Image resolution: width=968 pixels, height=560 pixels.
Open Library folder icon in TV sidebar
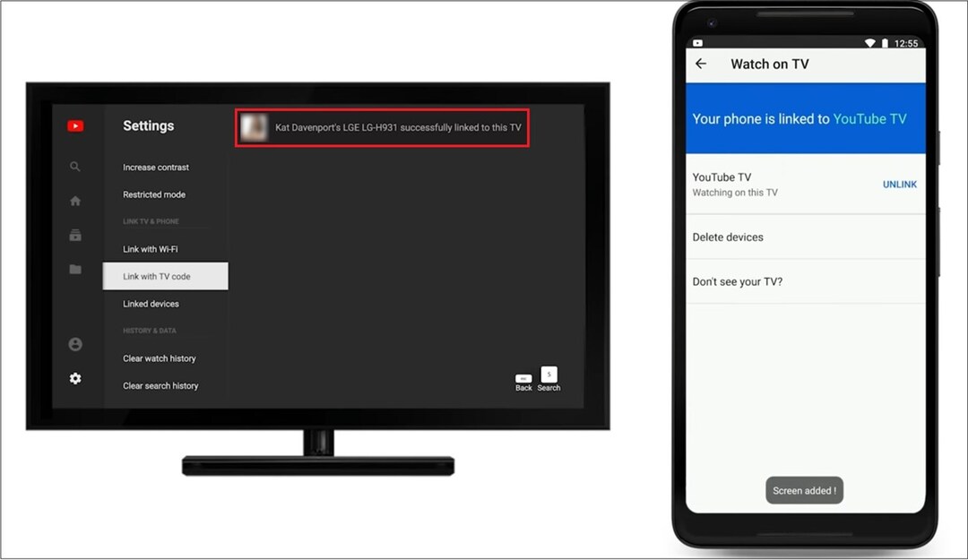(75, 269)
